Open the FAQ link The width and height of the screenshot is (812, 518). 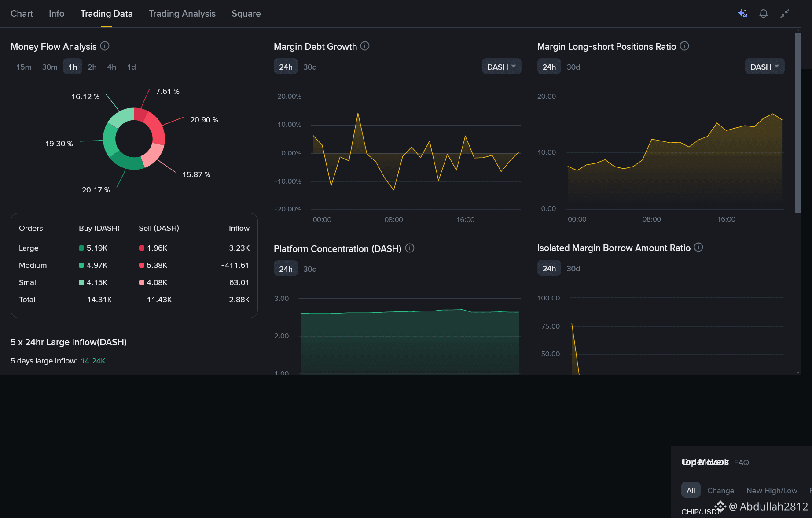pyautogui.click(x=742, y=462)
